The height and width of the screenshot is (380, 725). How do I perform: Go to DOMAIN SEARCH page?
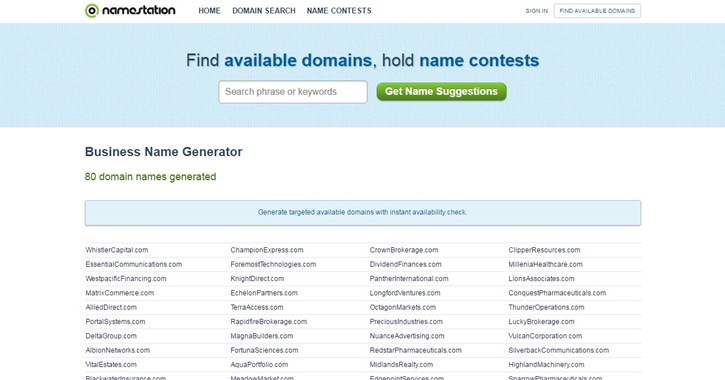264,11
